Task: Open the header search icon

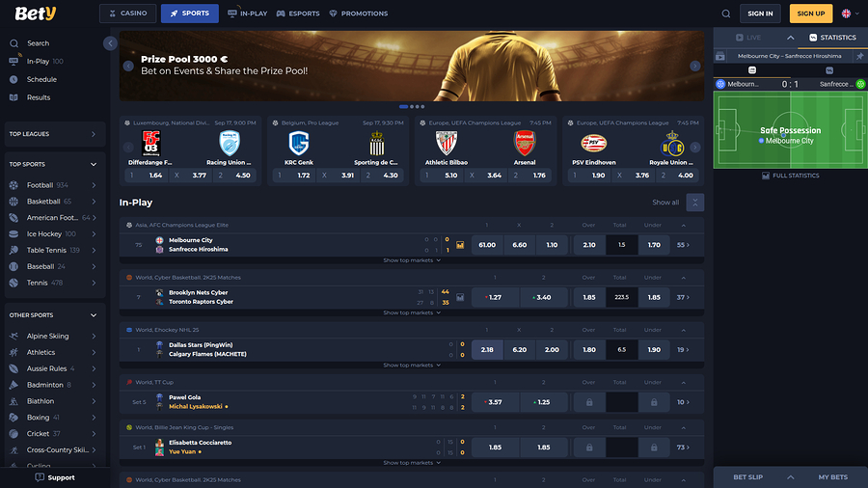Action: click(725, 14)
